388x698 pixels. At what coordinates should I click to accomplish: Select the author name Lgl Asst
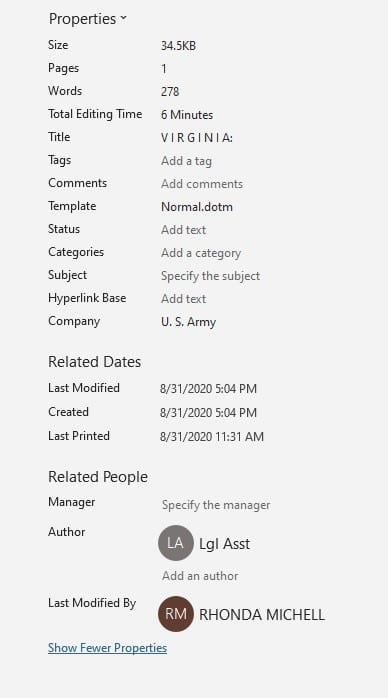[225, 544]
